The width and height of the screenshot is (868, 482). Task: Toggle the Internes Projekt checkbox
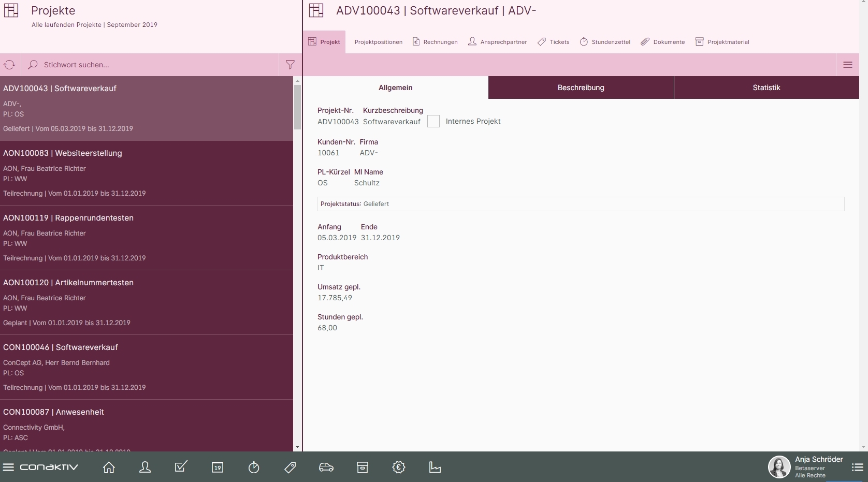click(433, 121)
